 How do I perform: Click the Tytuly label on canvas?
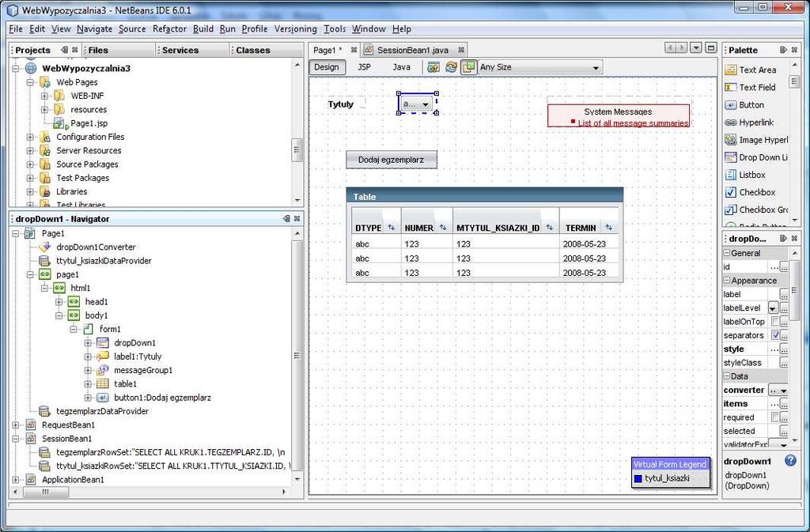pos(340,104)
